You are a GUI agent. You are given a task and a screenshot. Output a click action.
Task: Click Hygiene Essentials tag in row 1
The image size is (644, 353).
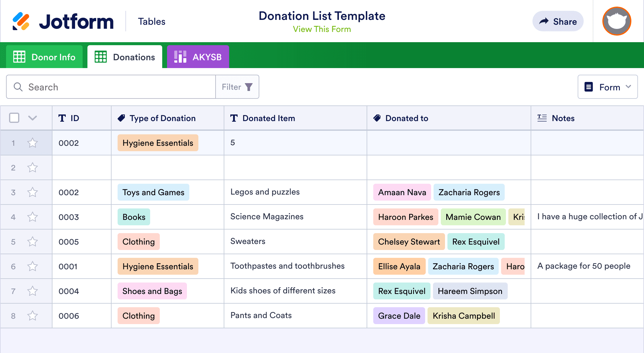coord(158,143)
